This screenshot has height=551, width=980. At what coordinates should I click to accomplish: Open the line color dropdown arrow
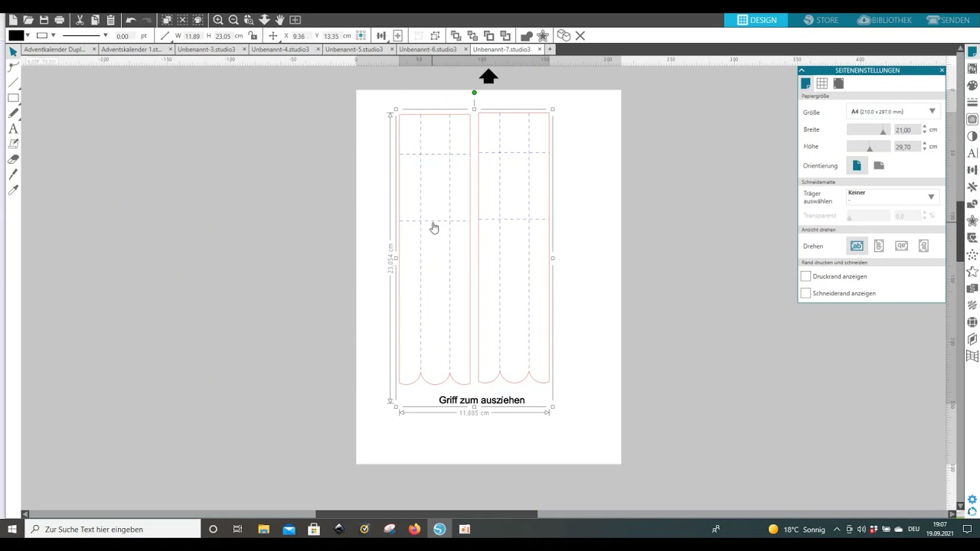coord(53,36)
